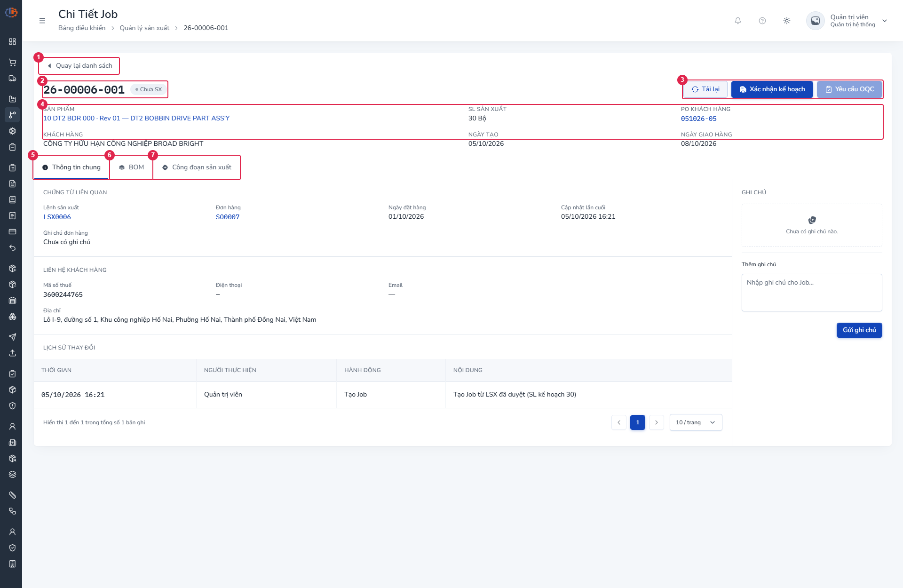Open the upload tray icon in sidebar

tap(13, 353)
